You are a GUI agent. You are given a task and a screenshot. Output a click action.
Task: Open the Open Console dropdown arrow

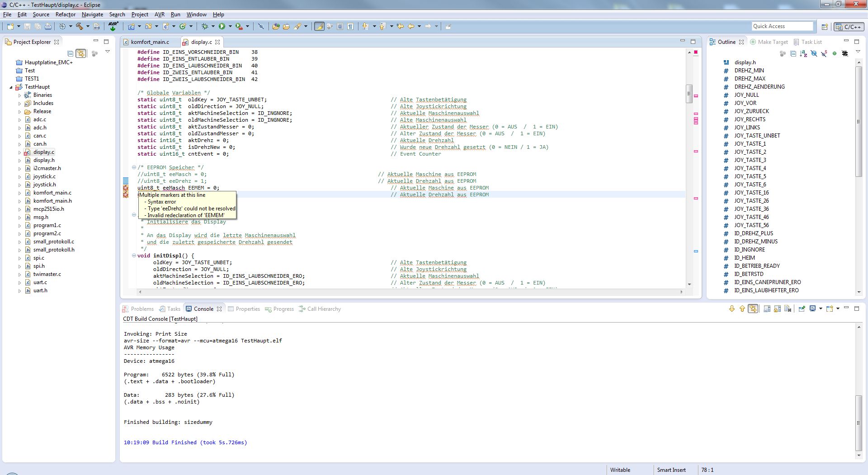point(838,309)
